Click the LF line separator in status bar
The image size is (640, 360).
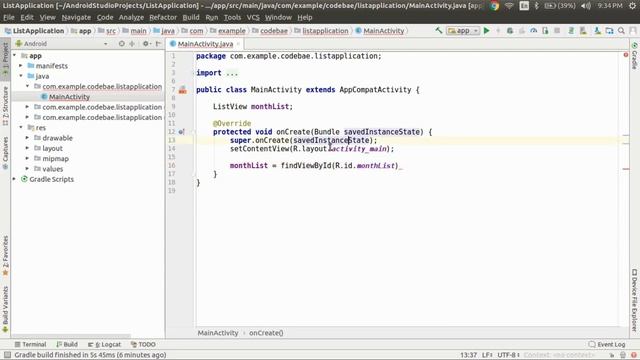(487, 355)
